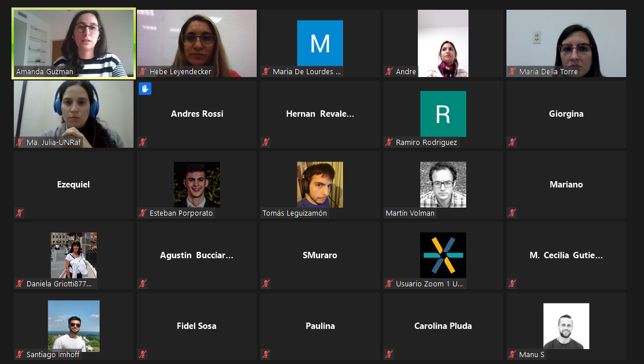Select Tomás Leguizamón's profile picture
Screen dimensions: 644x364
click(x=320, y=184)
